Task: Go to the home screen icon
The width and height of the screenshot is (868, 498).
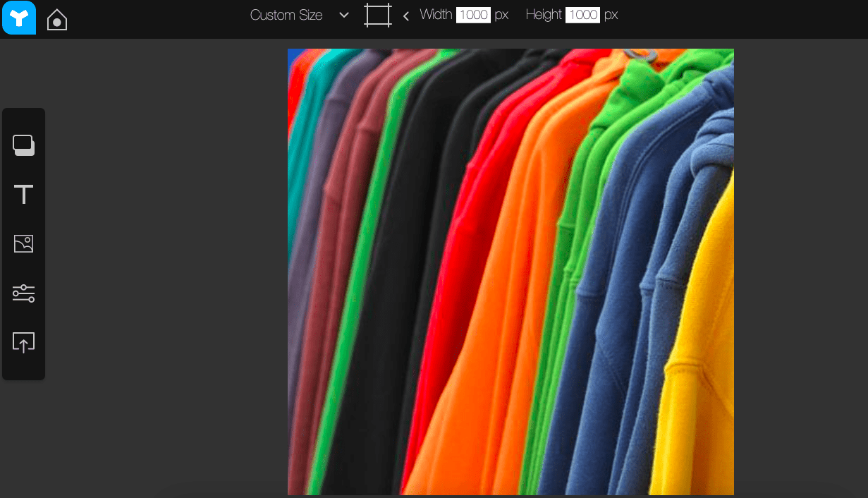Action: (57, 20)
